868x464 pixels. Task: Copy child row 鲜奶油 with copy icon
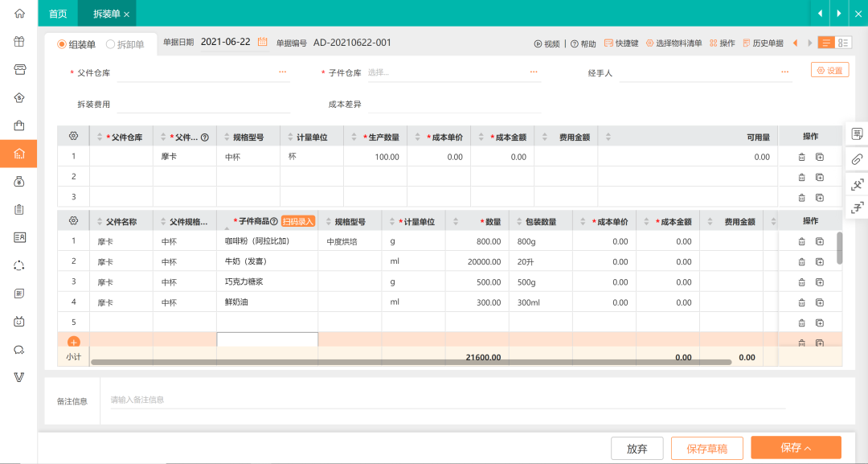point(820,302)
